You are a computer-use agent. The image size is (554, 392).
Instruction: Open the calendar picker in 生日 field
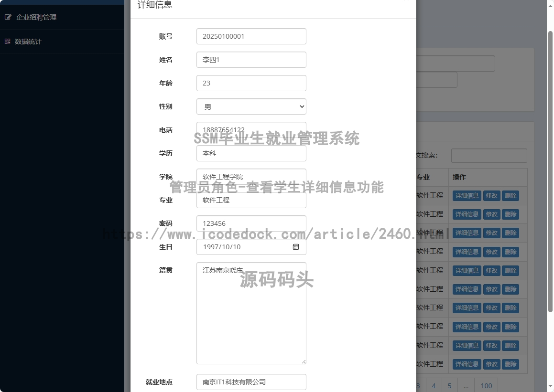(x=296, y=247)
